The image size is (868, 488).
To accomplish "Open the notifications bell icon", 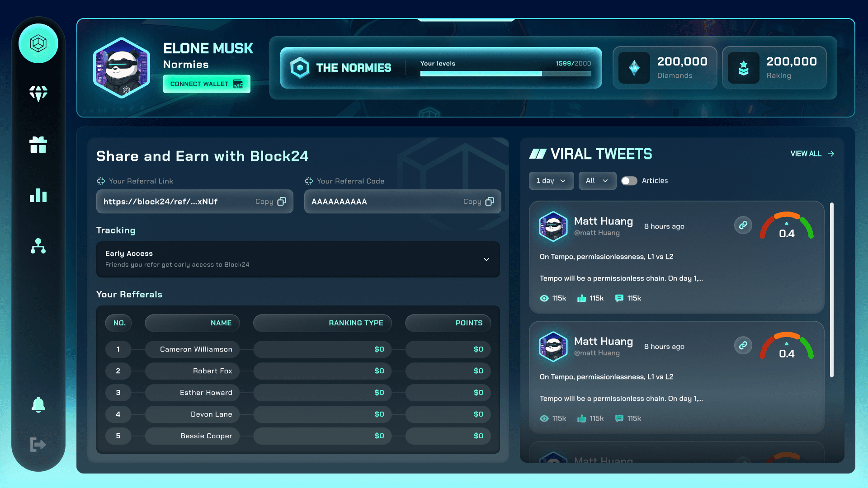I will click(38, 405).
